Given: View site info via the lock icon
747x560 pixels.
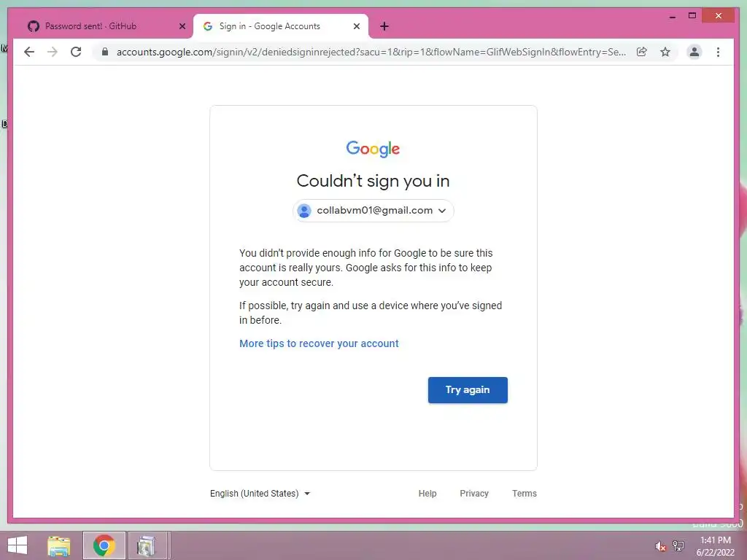Looking at the screenshot, I should (x=105, y=52).
